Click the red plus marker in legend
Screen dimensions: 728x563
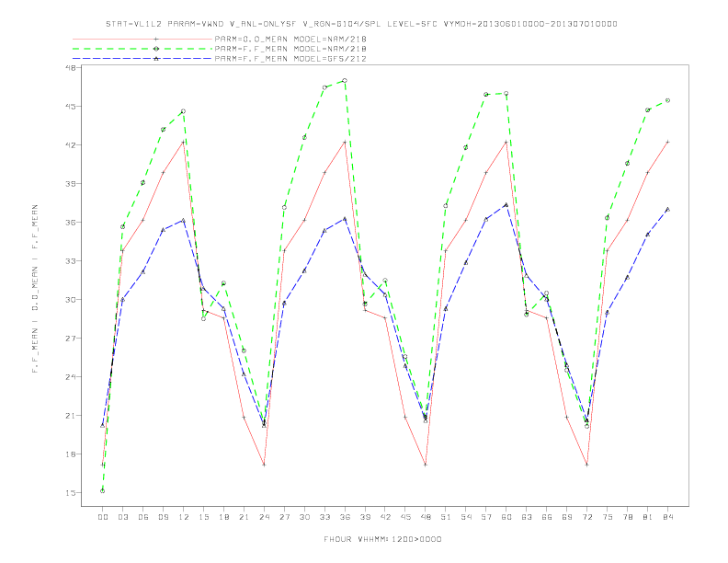(x=156, y=39)
